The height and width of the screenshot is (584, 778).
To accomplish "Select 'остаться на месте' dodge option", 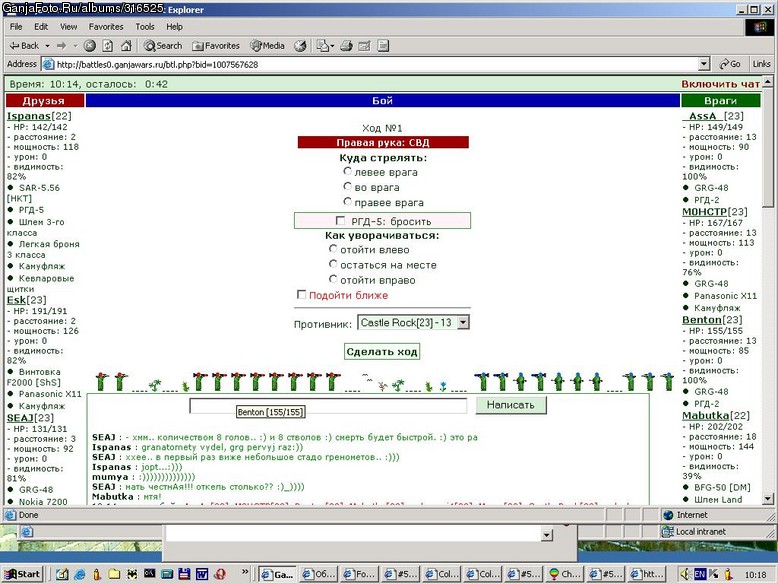I will 333,264.
